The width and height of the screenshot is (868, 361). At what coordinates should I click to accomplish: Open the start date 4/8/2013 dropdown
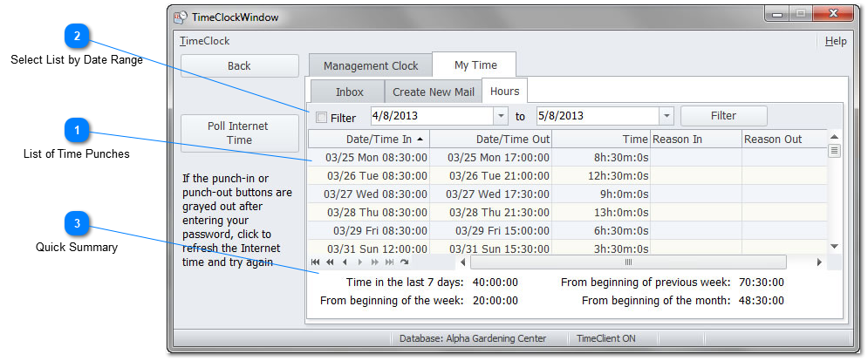[501, 116]
